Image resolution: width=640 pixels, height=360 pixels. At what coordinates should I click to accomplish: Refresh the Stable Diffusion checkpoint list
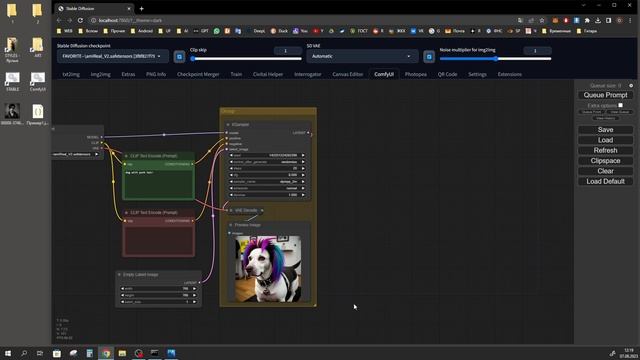[x=179, y=57]
